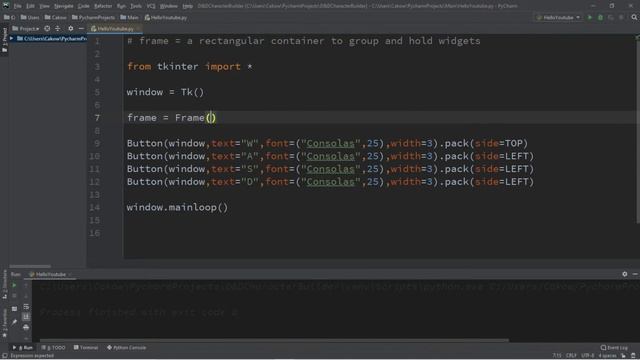Image resolution: width=640 pixels, height=360 pixels.
Task: Open Run panel settings gear icon
Action: pos(624,274)
